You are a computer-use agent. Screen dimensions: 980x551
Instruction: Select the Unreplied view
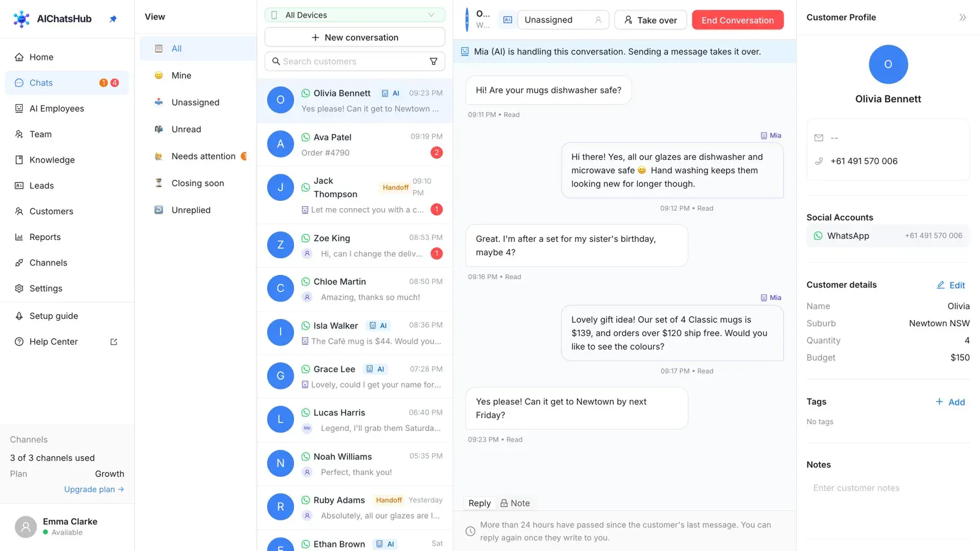pos(198,210)
